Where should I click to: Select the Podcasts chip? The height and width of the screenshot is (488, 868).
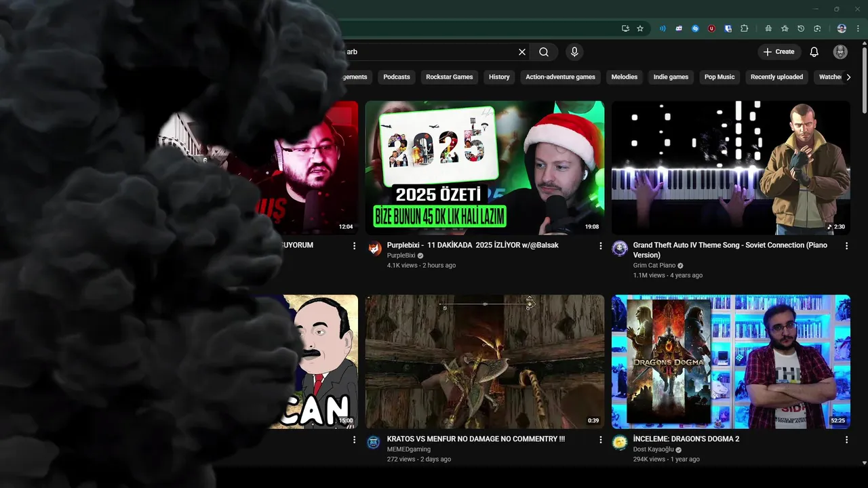397,77
